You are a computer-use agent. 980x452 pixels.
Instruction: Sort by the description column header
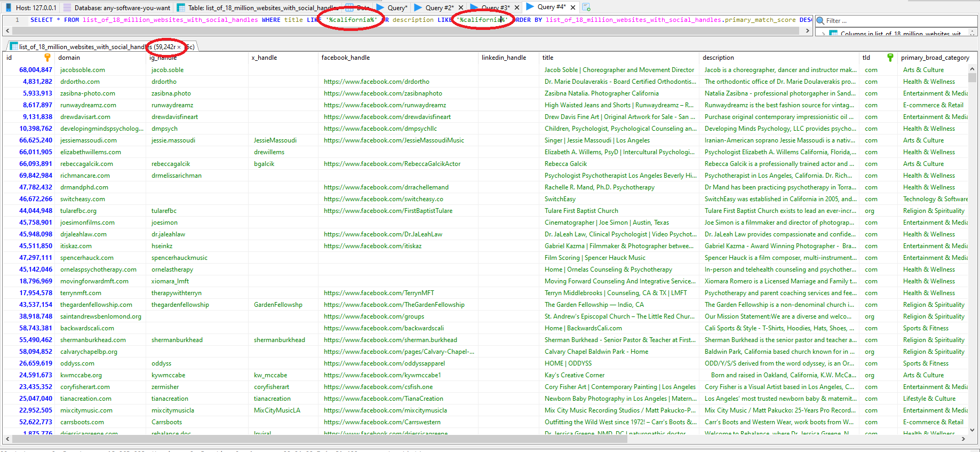(779, 58)
